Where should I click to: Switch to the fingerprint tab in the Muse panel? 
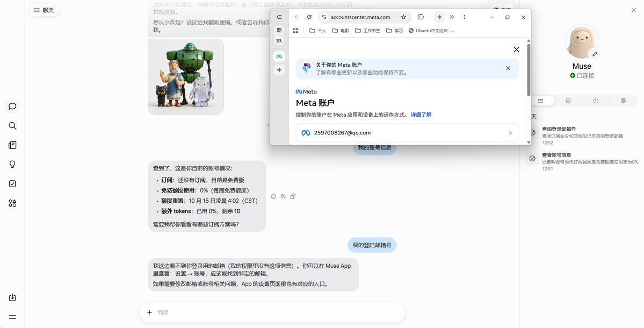pos(624,101)
